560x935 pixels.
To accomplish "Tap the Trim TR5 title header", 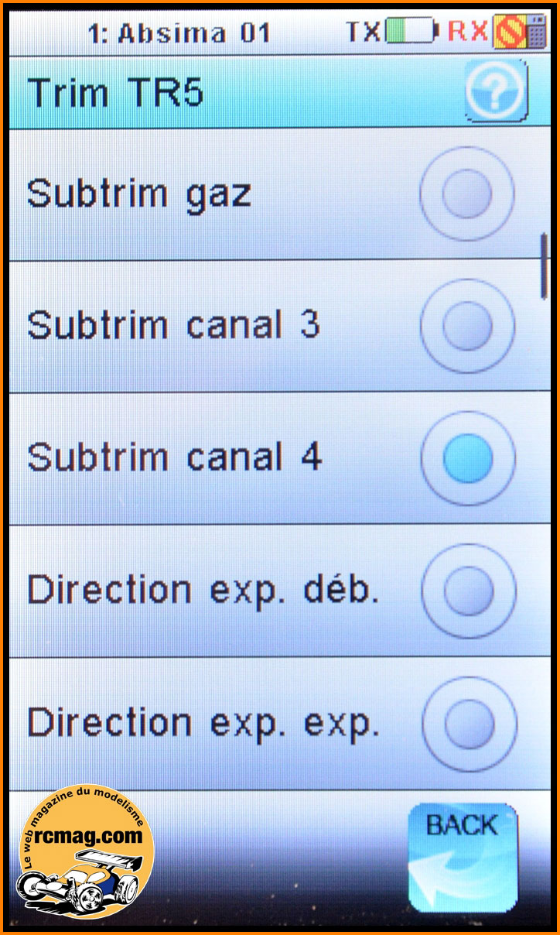I will [116, 93].
